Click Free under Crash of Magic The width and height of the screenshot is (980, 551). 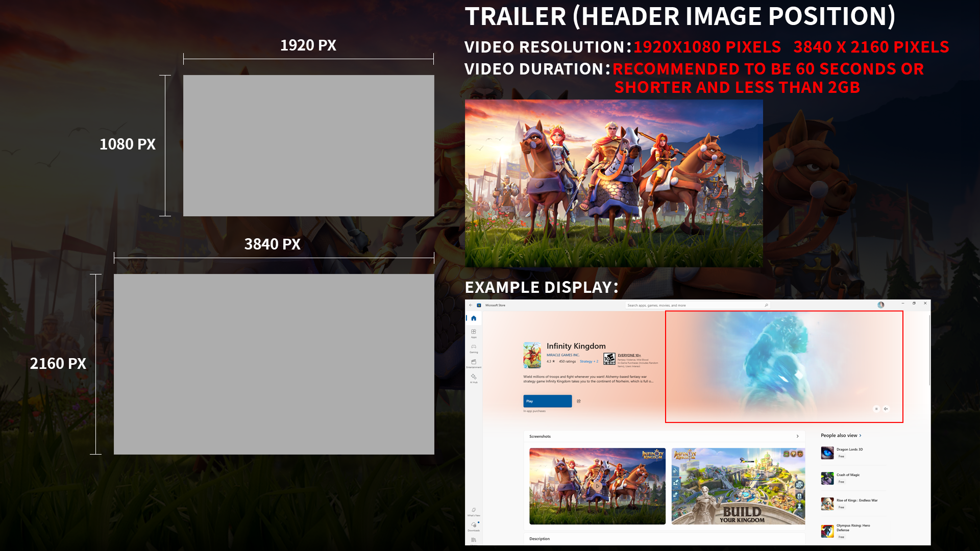(x=841, y=482)
